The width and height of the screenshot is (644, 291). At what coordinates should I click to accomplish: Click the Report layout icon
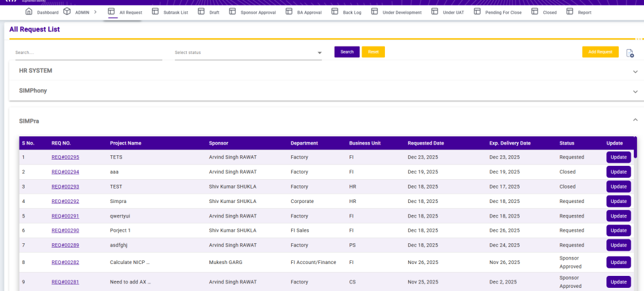pyautogui.click(x=570, y=12)
